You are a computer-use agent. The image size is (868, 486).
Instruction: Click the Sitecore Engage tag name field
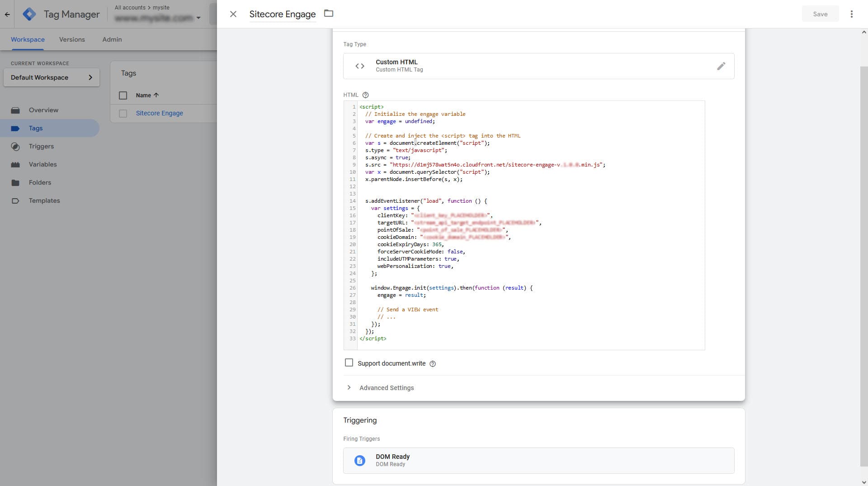pyautogui.click(x=283, y=14)
